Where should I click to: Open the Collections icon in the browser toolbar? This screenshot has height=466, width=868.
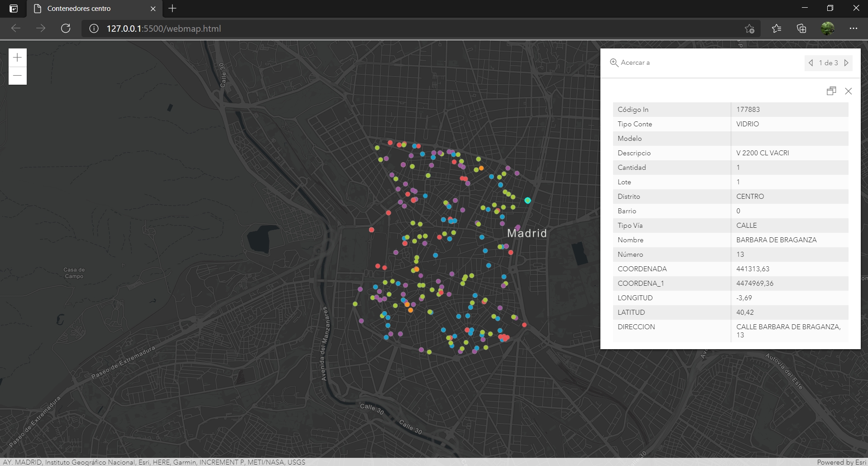pos(802,29)
